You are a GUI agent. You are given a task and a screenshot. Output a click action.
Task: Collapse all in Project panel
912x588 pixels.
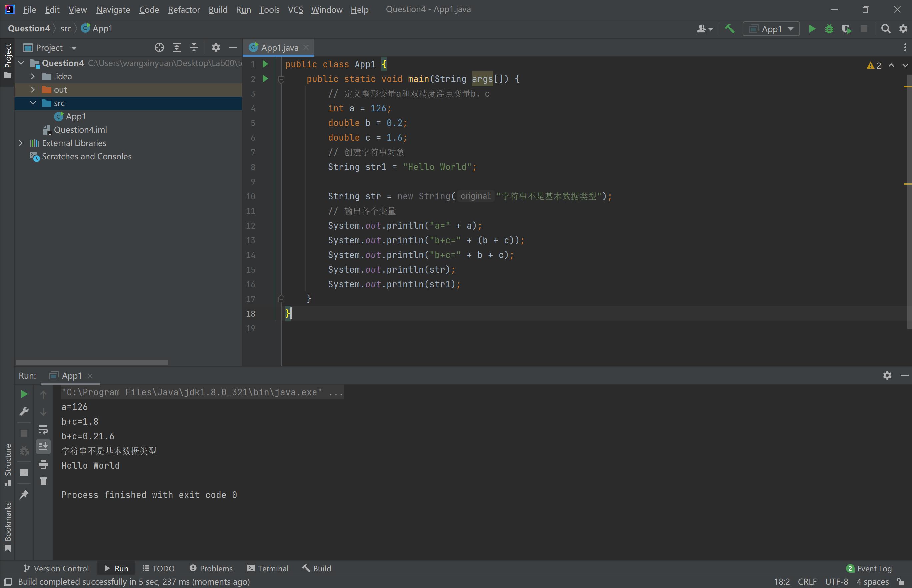(x=194, y=48)
